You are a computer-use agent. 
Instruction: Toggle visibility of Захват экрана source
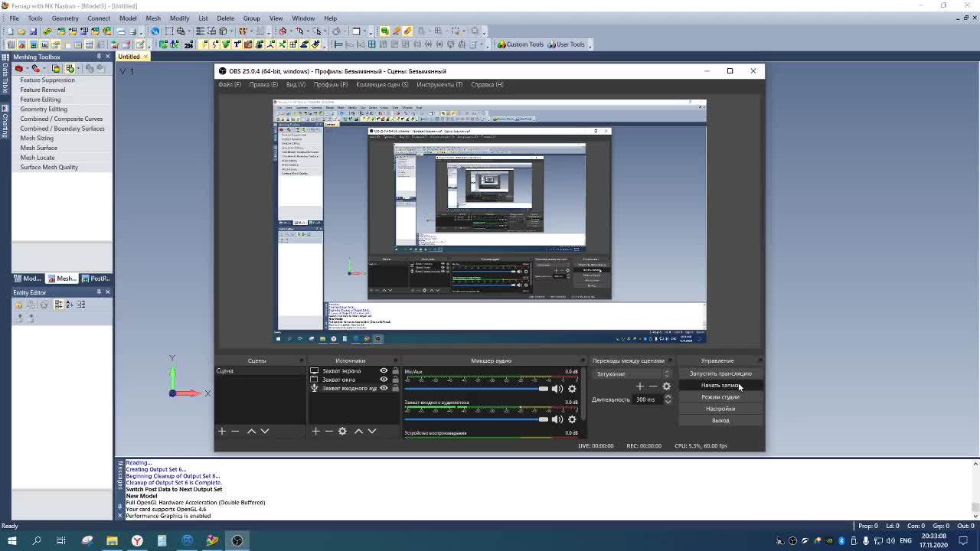[x=384, y=370]
